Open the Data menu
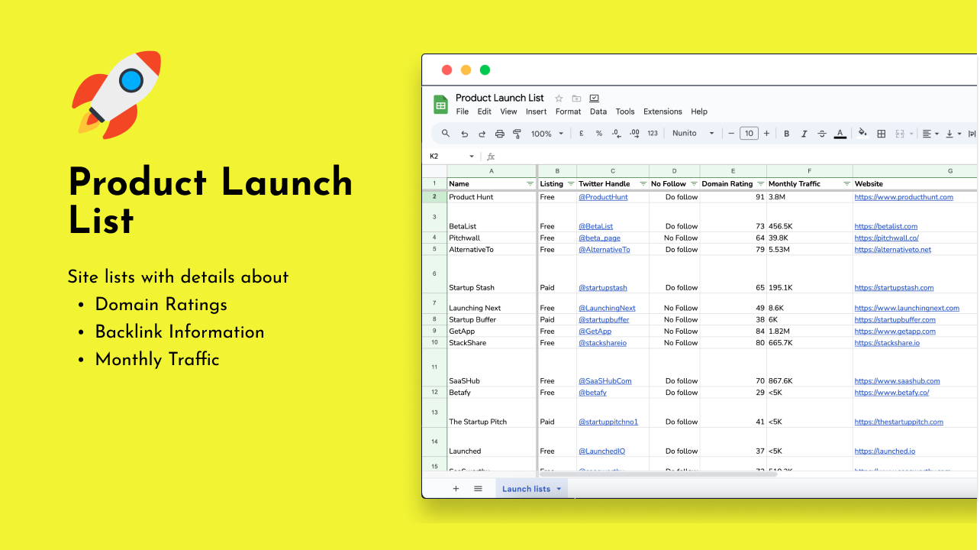This screenshot has height=550, width=980. 598,112
